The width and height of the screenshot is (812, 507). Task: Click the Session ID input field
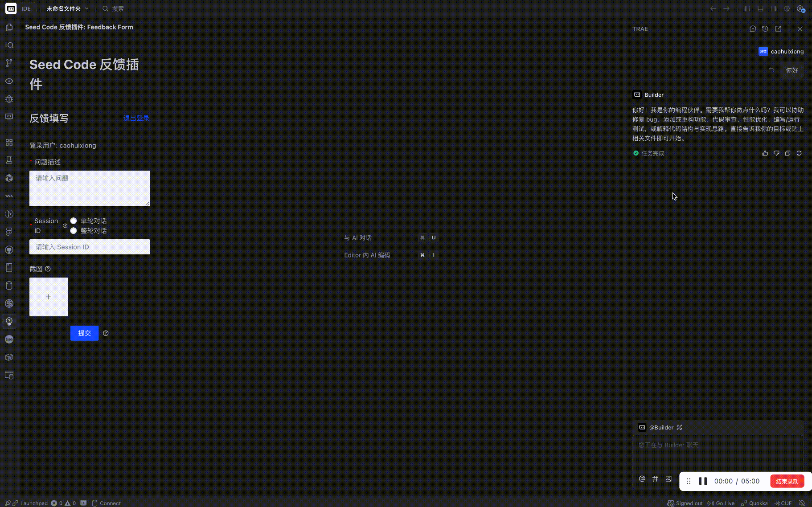pyautogui.click(x=90, y=247)
